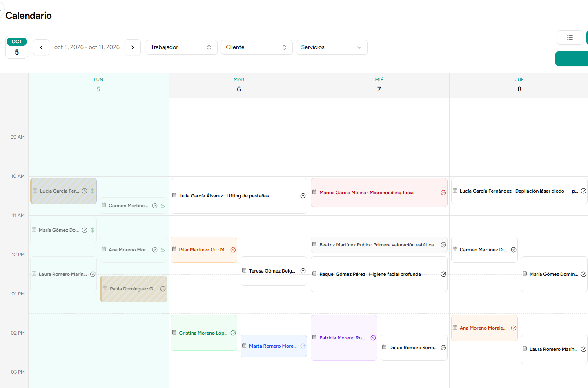Screen dimensions: 588x388
Task: Switch to list view
Action: point(570,38)
